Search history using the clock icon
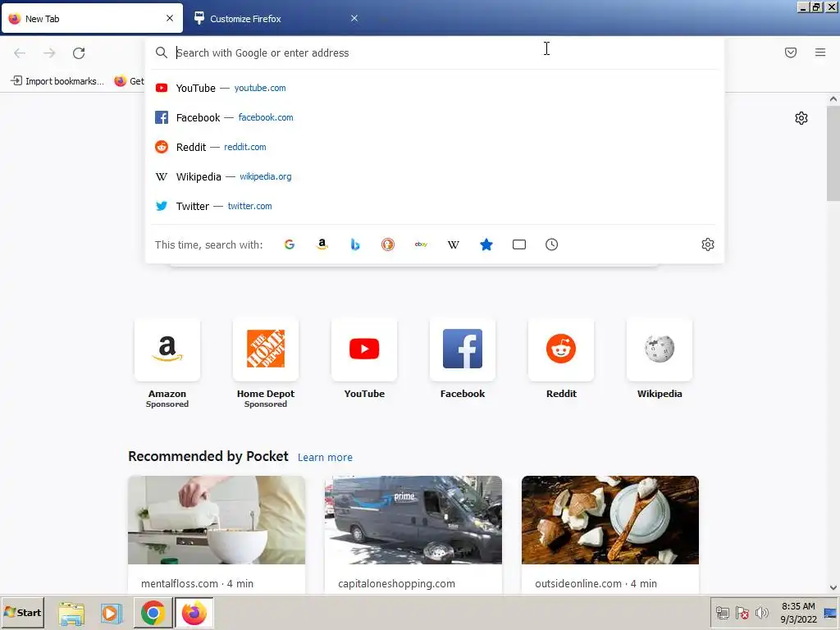 pyautogui.click(x=552, y=244)
